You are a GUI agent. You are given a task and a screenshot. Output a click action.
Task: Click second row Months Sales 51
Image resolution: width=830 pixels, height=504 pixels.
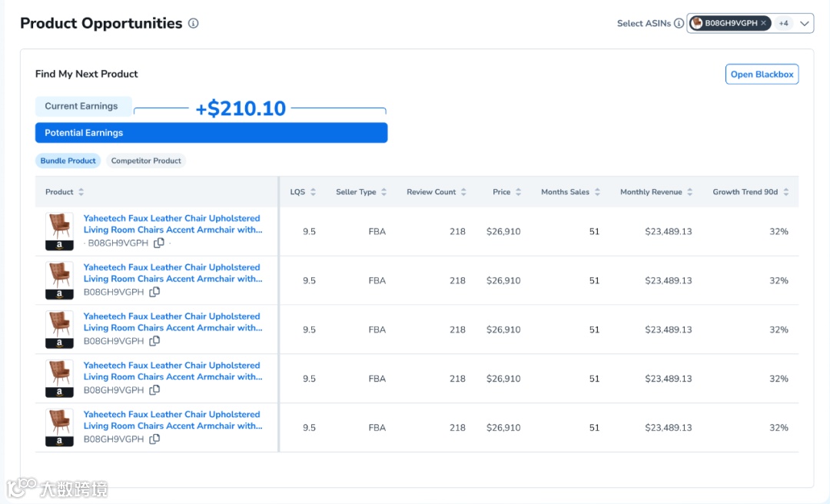(594, 280)
